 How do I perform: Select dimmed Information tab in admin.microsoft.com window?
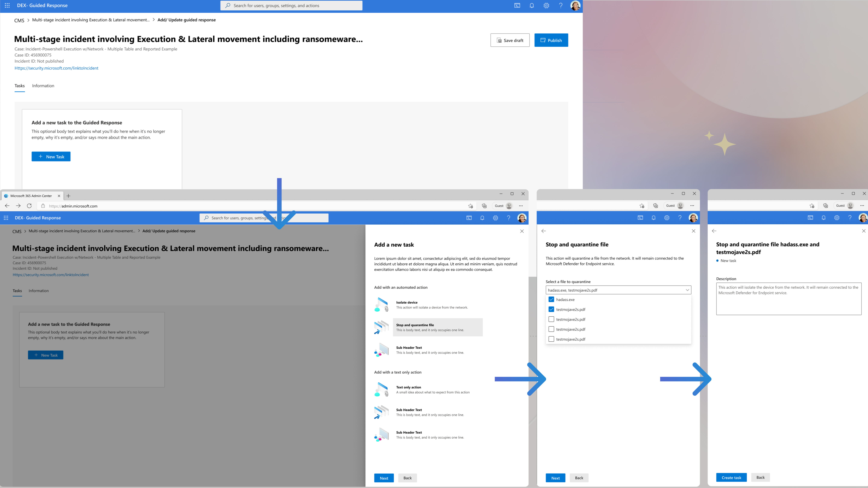pos(38,291)
